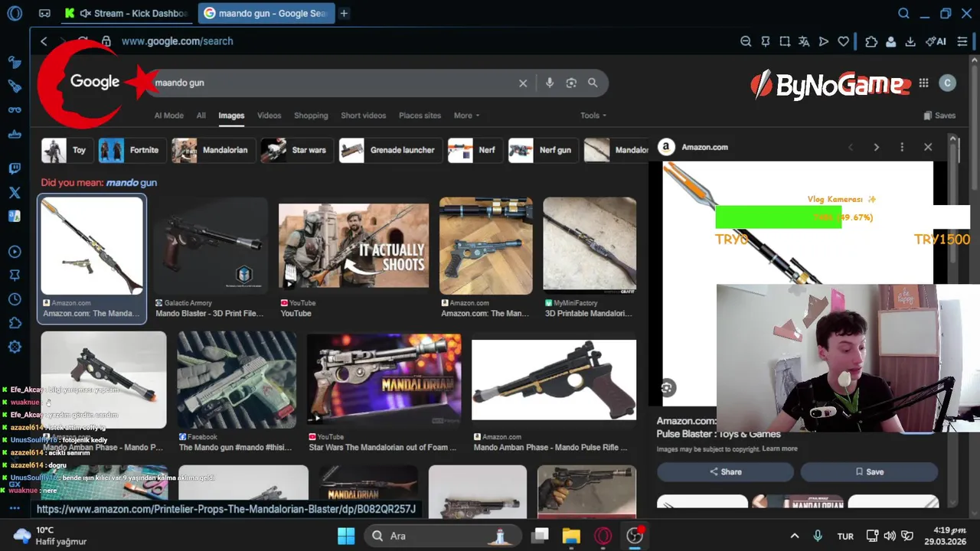The width and height of the screenshot is (980, 551).
Task: Click the send/flow arrow icon
Action: point(824,41)
